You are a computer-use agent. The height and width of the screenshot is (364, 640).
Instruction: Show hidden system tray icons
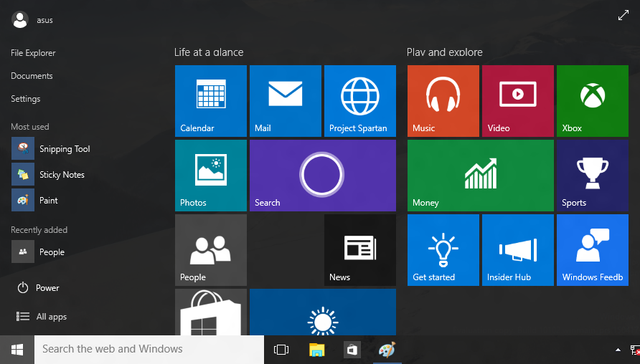point(618,350)
